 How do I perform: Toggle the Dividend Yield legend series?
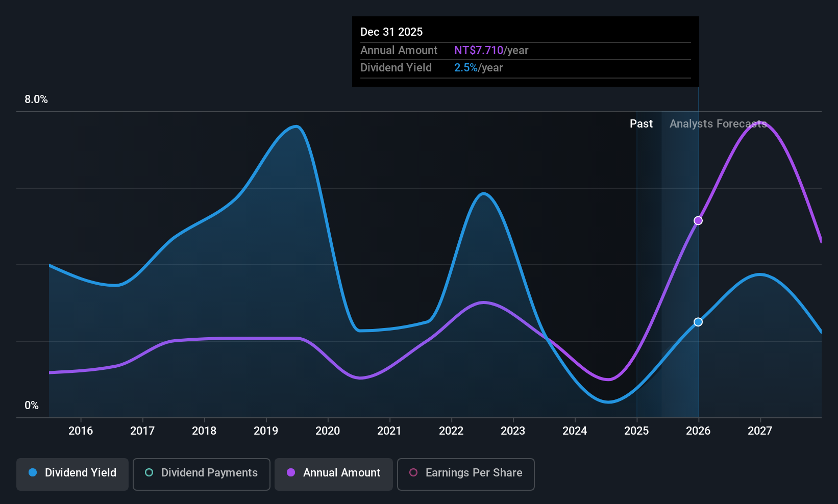click(x=72, y=474)
